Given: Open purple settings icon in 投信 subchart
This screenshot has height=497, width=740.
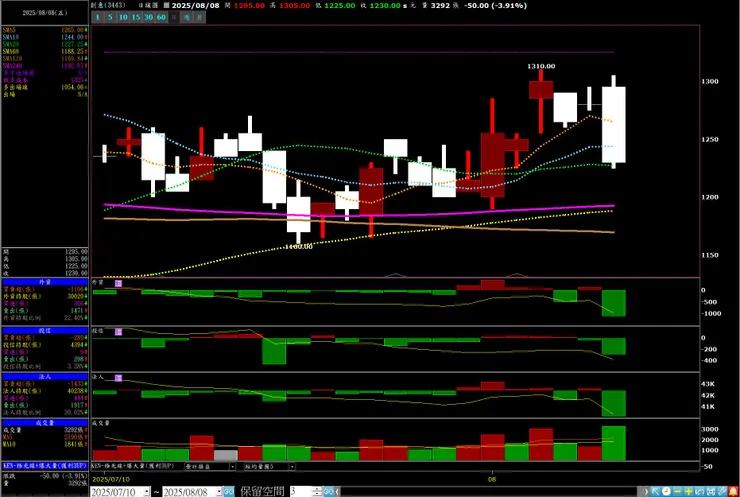Looking at the screenshot, I should pos(118,332).
